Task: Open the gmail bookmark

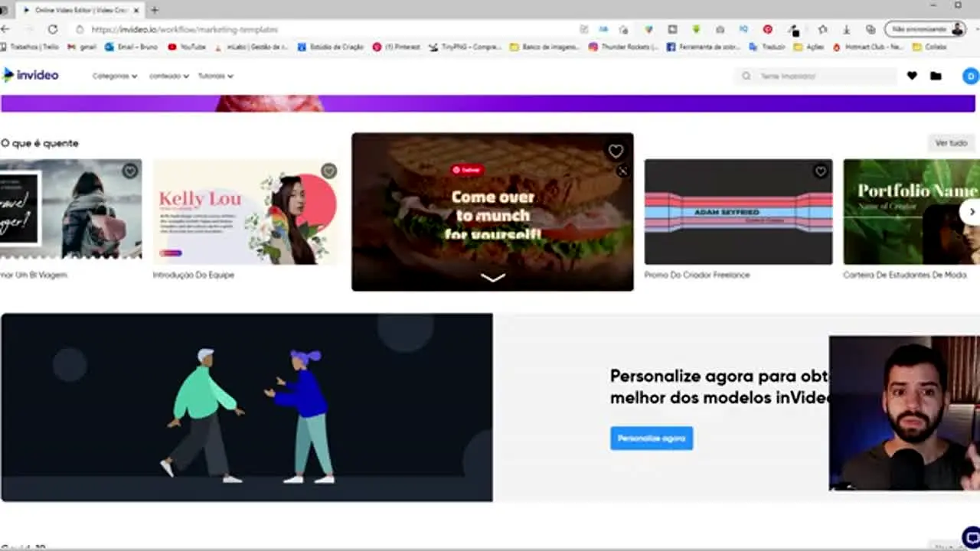Action: click(x=82, y=47)
